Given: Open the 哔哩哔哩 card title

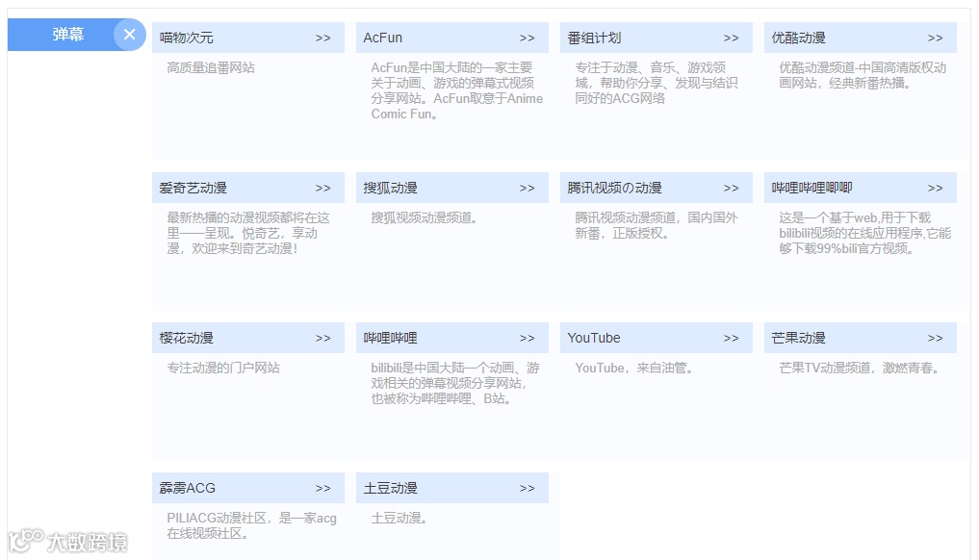Looking at the screenshot, I should point(390,338).
